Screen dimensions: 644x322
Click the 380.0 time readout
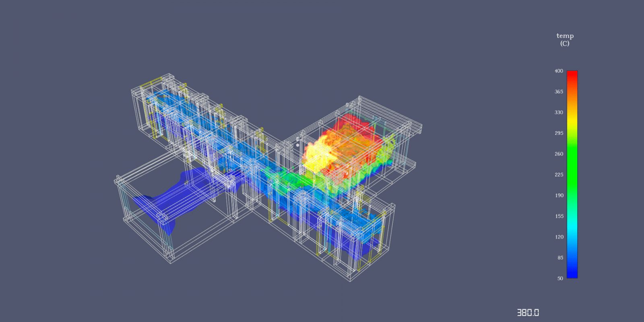click(x=528, y=313)
